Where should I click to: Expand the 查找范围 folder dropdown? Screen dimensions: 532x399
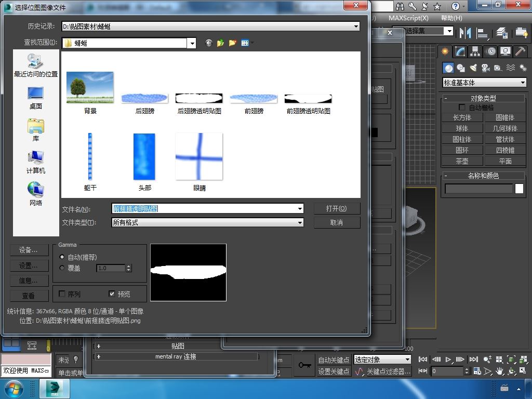point(192,43)
